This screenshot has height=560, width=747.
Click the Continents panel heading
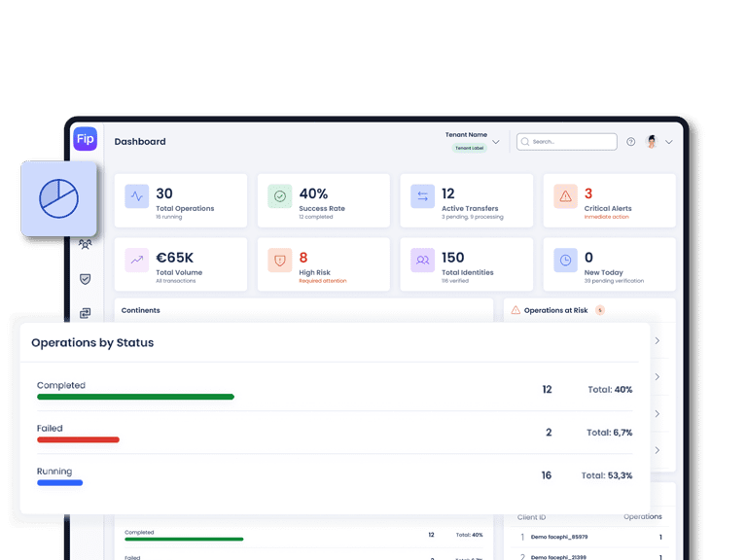(140, 310)
